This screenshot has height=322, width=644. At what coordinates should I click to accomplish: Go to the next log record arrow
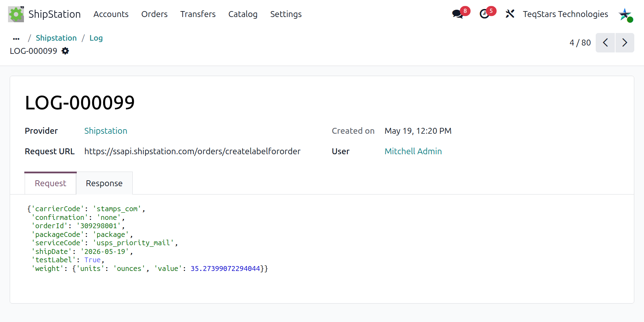625,43
